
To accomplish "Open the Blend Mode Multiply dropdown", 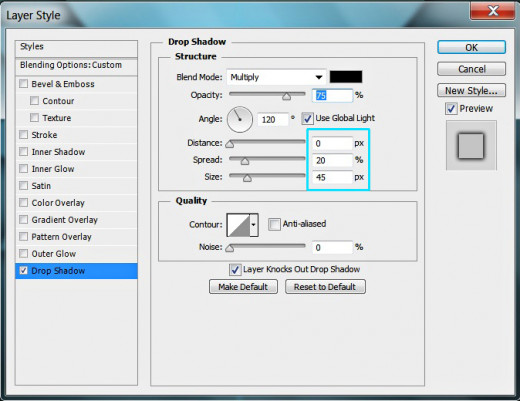I will pos(276,77).
